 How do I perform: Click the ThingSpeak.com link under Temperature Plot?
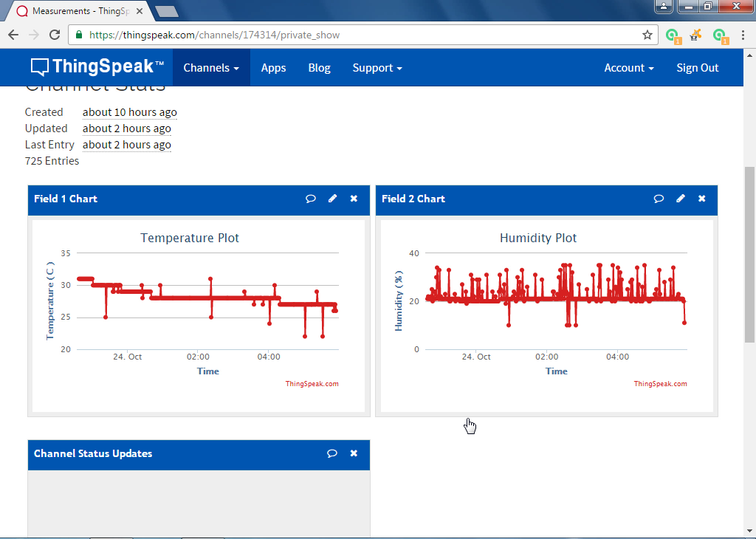coord(312,384)
